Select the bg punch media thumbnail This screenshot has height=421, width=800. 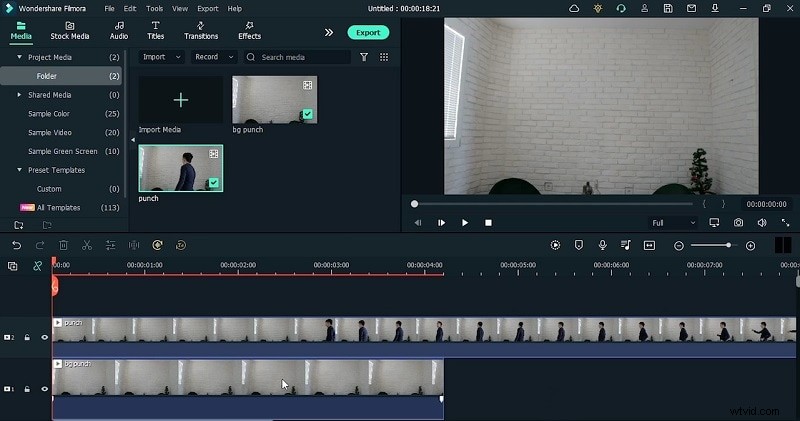click(x=274, y=100)
